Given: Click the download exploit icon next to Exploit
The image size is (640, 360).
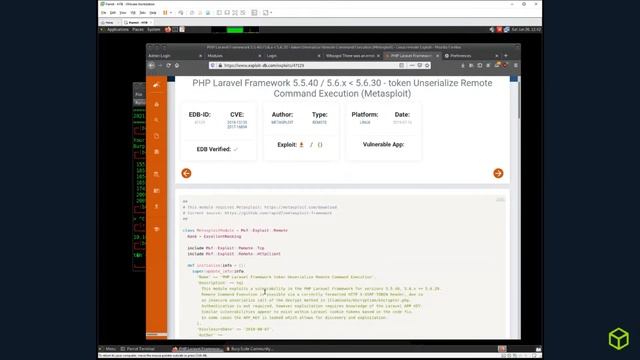Looking at the screenshot, I should pyautogui.click(x=302, y=144).
